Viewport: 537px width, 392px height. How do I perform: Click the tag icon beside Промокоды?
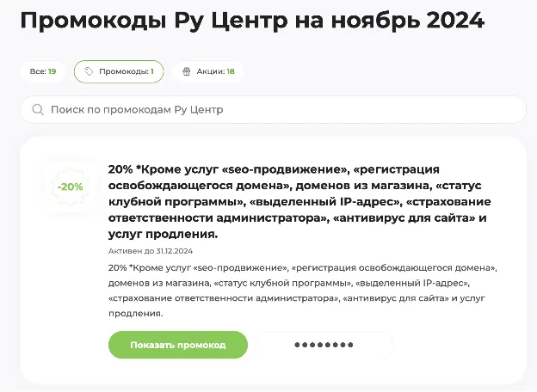tap(89, 71)
